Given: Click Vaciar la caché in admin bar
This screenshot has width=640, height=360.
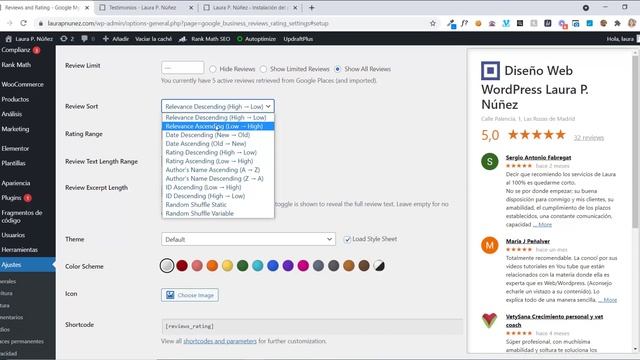Looking at the screenshot, I should click(153, 39).
